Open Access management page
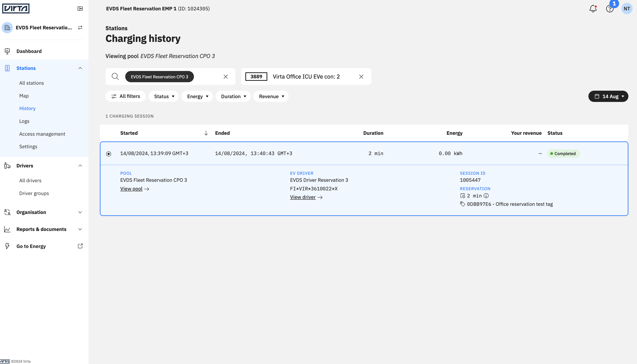This screenshot has width=637, height=364. (42, 134)
